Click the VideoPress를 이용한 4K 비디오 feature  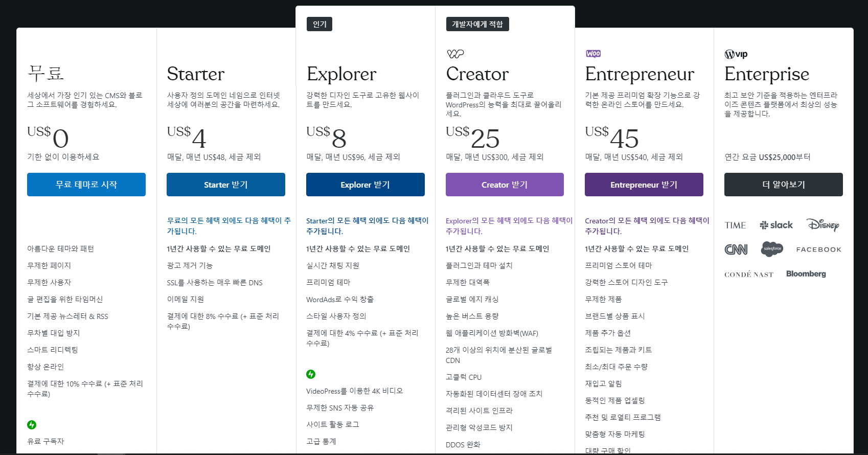[x=355, y=391]
